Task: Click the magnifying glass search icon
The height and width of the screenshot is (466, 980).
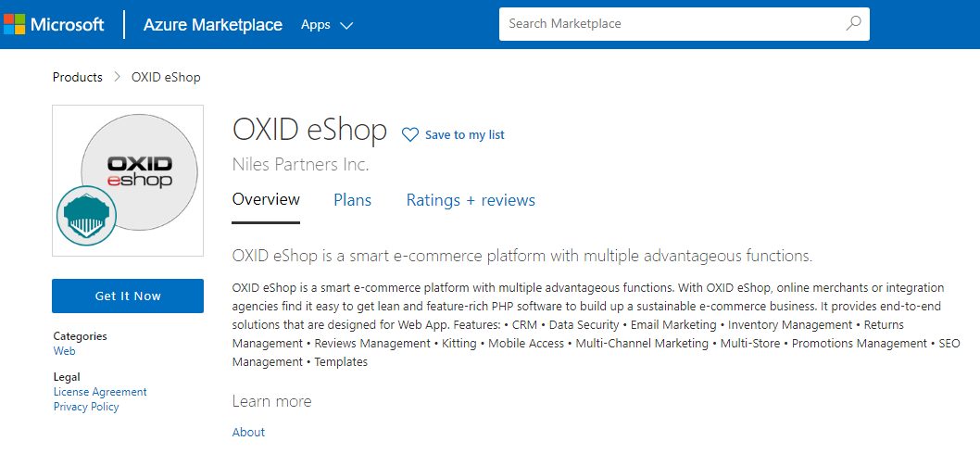Action: pyautogui.click(x=853, y=24)
